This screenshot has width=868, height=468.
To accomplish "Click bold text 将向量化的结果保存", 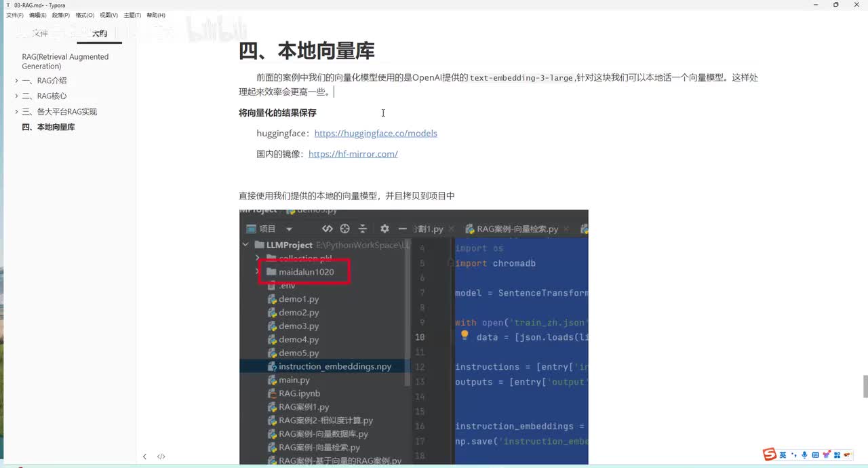I will point(277,113).
